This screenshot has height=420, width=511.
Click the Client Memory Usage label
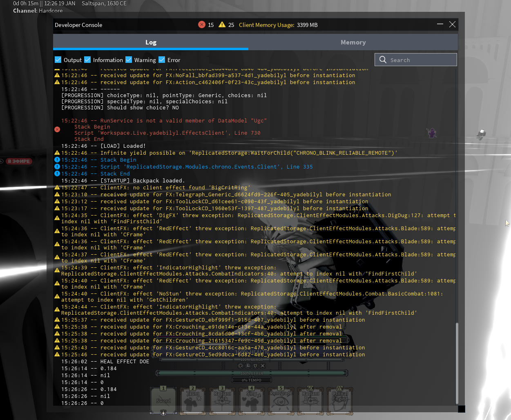pyautogui.click(x=266, y=25)
